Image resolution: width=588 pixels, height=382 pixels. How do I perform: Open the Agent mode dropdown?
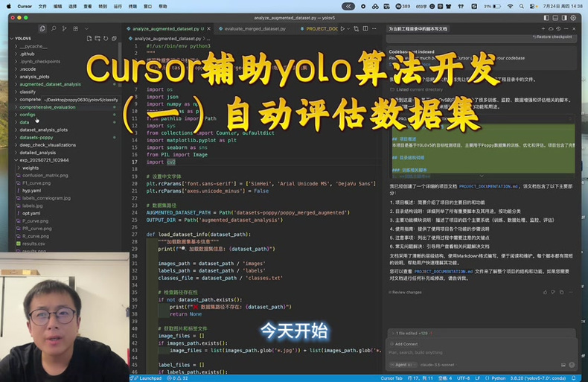click(403, 365)
